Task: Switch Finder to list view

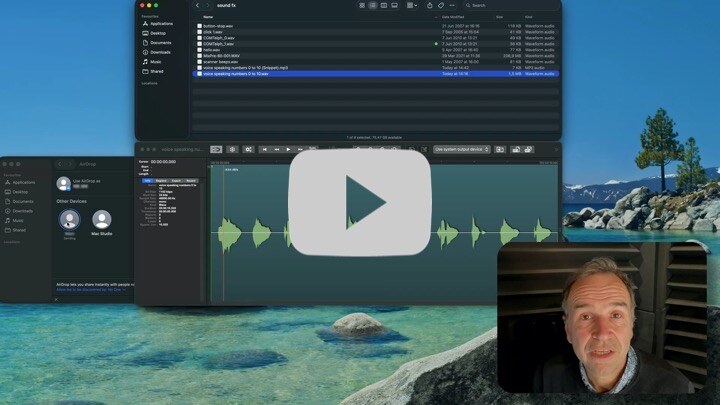Action: click(372, 5)
